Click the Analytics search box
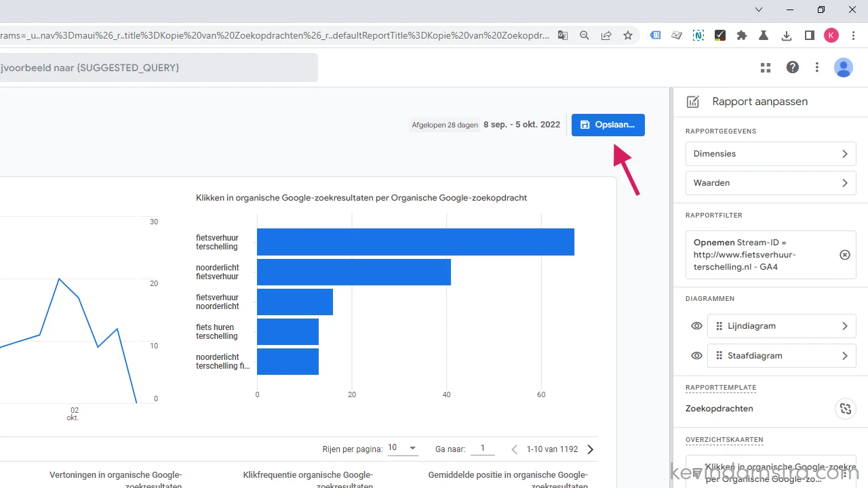 tap(159, 68)
